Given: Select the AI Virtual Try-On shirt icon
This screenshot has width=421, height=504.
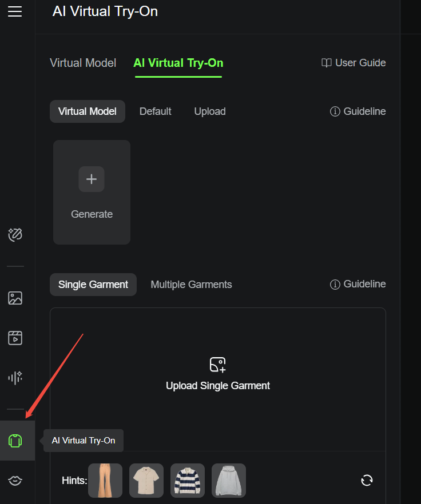Looking at the screenshot, I should [x=15, y=441].
